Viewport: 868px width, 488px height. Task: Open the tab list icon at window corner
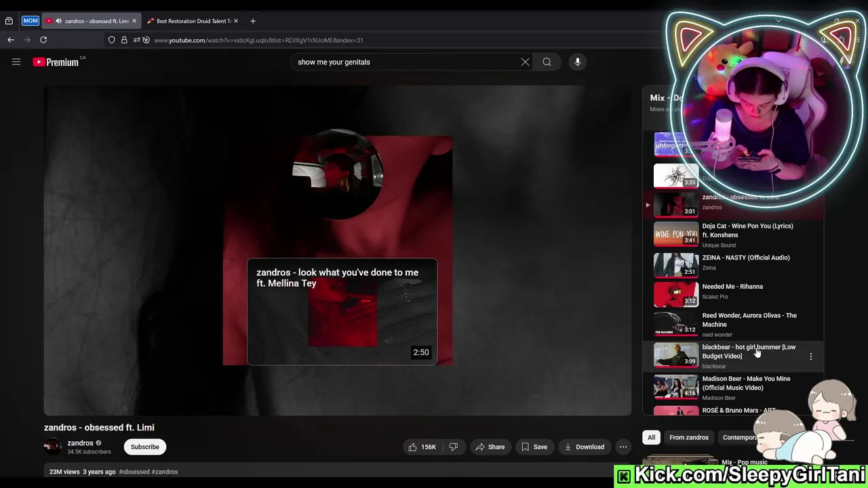(9, 21)
